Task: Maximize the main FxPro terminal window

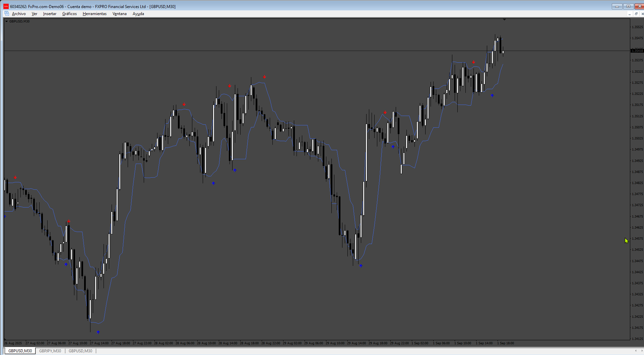Action: point(628,6)
